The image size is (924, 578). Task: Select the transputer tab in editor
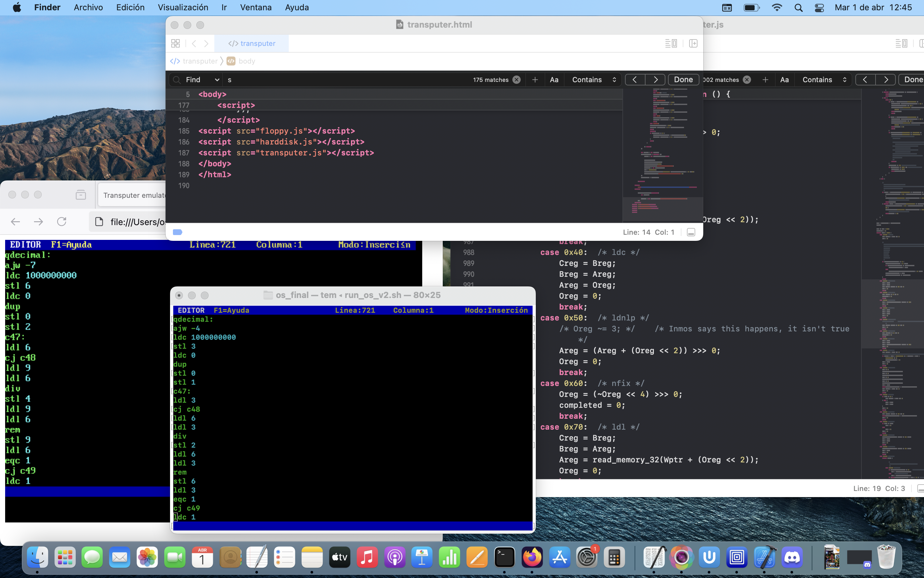tap(252, 43)
